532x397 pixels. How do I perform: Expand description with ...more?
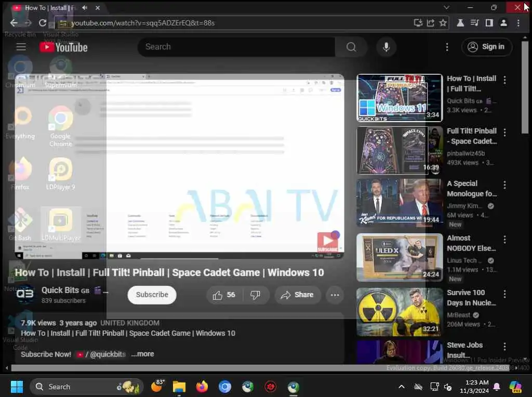142,354
